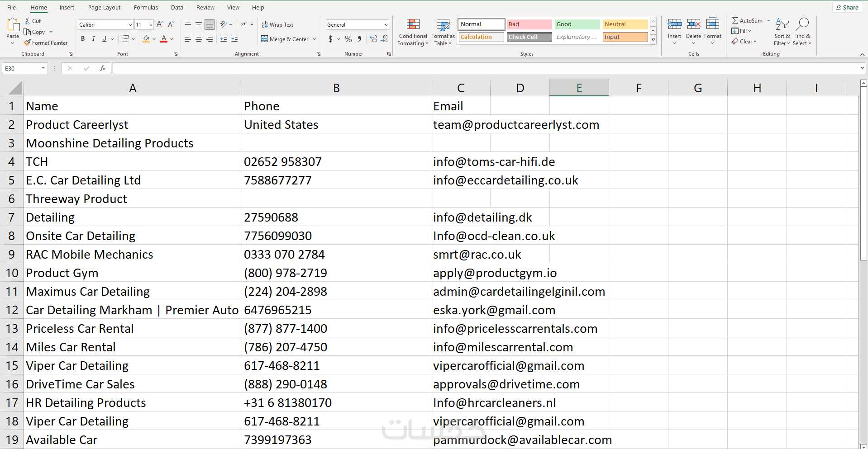Click the Share button
The width and height of the screenshot is (868, 449).
point(847,7)
